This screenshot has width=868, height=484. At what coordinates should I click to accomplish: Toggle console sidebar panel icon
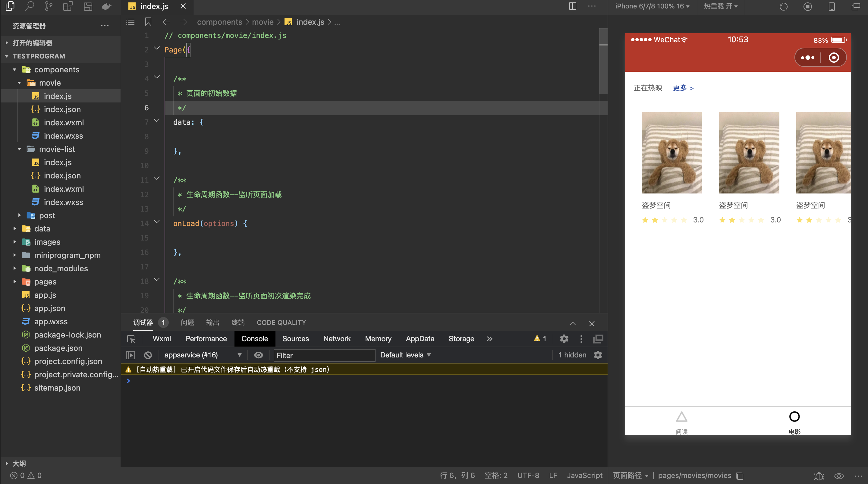(x=131, y=355)
